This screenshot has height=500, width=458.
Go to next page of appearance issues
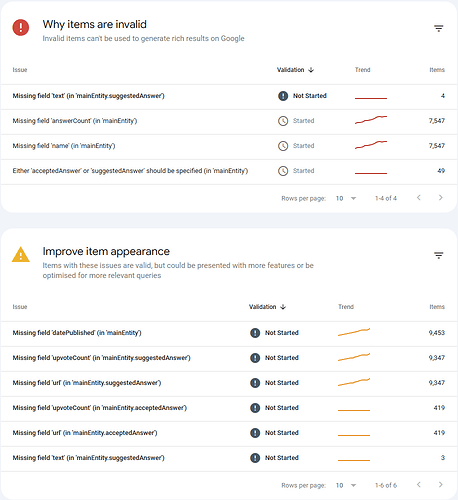pos(441,485)
